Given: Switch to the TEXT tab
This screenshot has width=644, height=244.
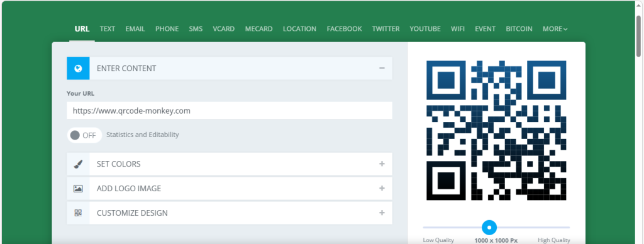Looking at the screenshot, I should (x=107, y=29).
